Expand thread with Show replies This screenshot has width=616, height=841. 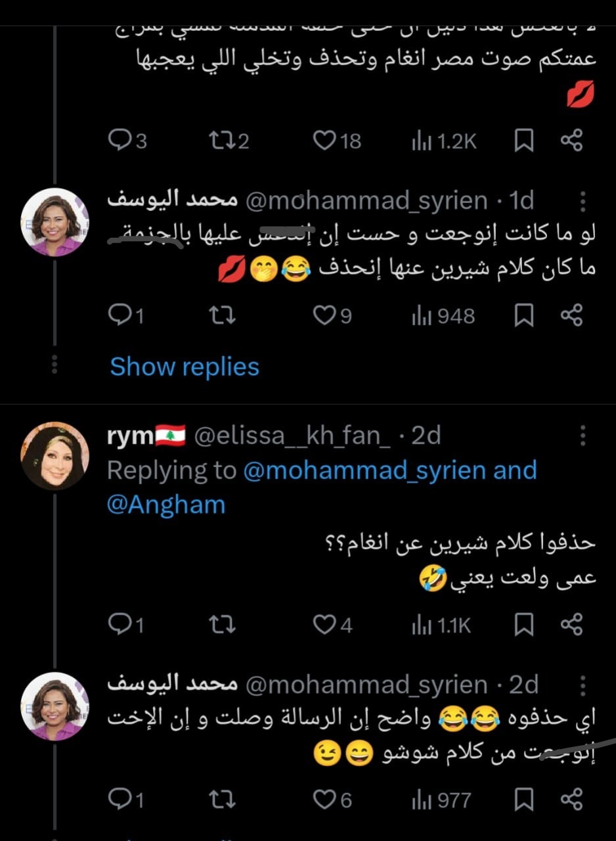(185, 367)
